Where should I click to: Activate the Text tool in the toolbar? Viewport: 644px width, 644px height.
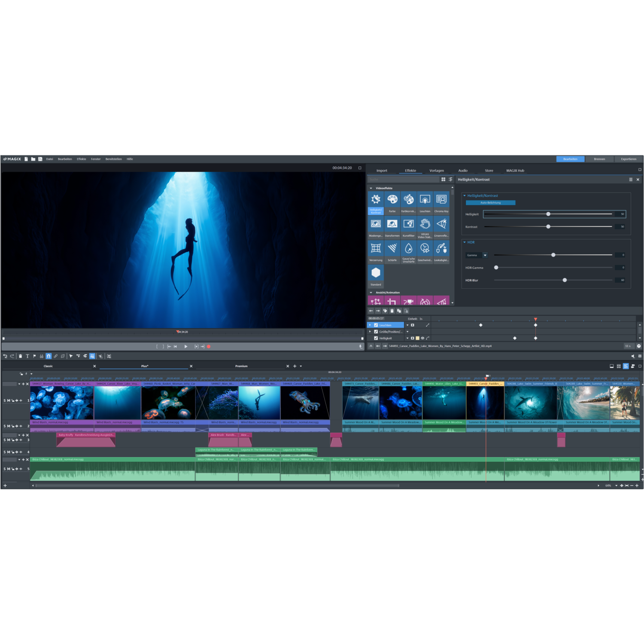click(27, 356)
